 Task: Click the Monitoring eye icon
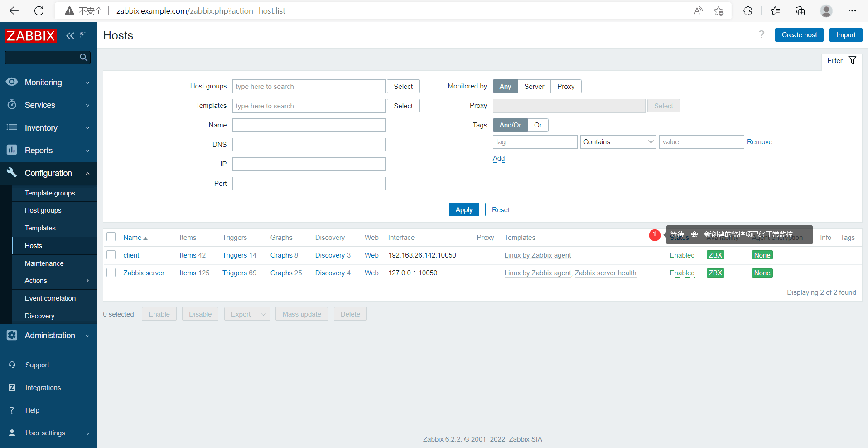pyautogui.click(x=12, y=82)
